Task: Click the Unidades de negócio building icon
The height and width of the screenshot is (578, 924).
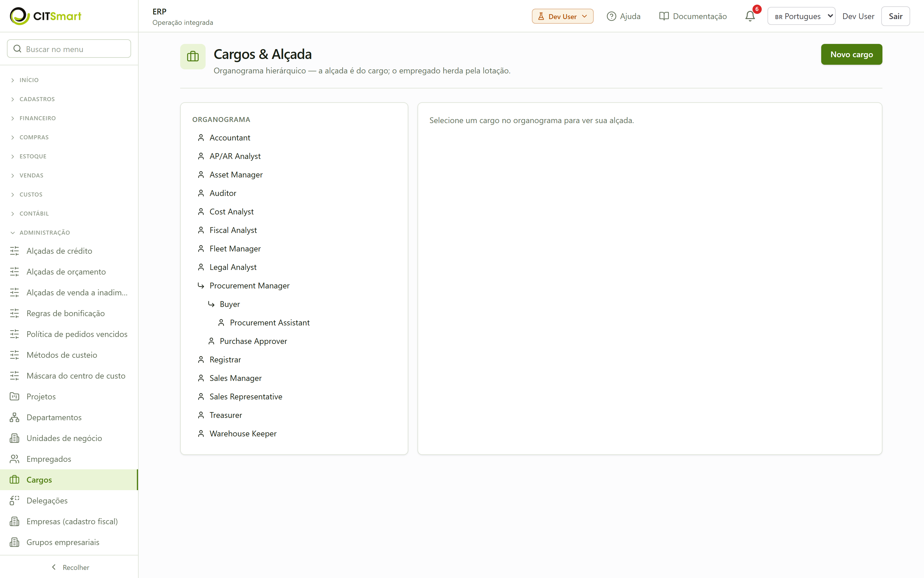Action: pyautogui.click(x=14, y=438)
